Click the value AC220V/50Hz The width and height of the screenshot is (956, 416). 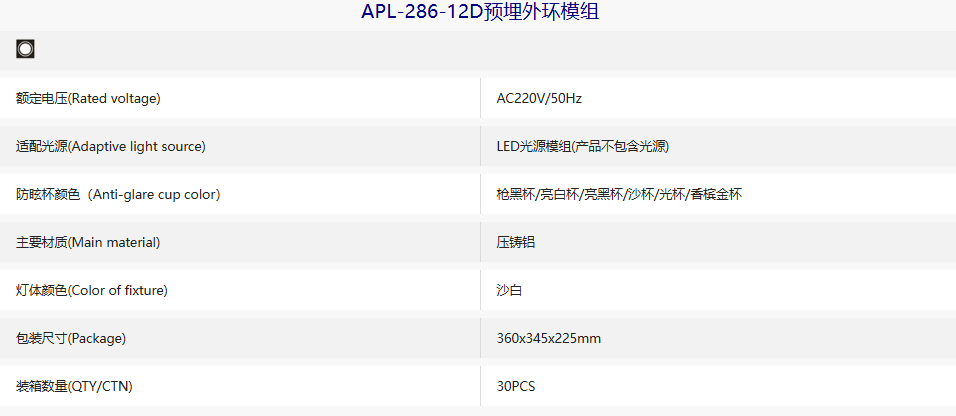539,98
